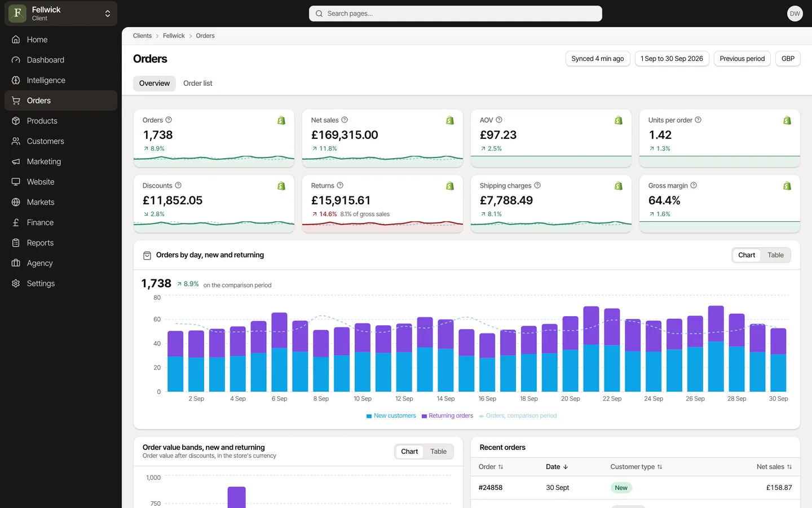Go to Fellwick breadcrumb
812x508 pixels.
pos(174,36)
